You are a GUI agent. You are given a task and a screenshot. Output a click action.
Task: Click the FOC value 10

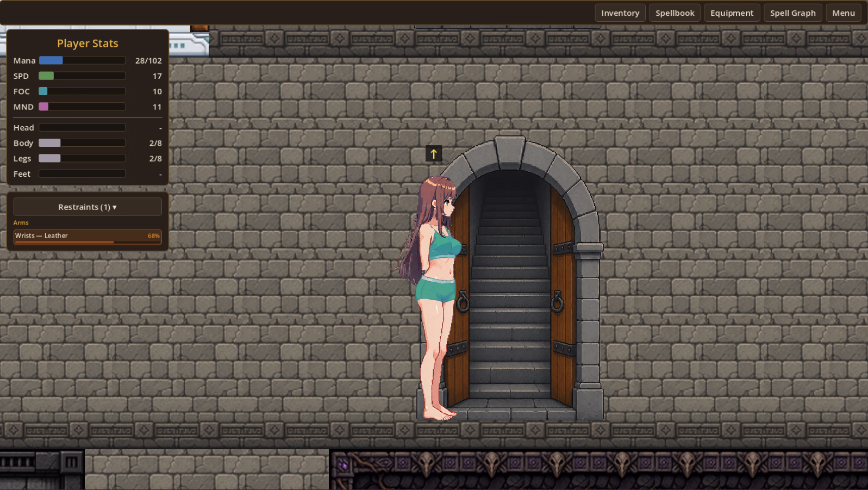[157, 91]
